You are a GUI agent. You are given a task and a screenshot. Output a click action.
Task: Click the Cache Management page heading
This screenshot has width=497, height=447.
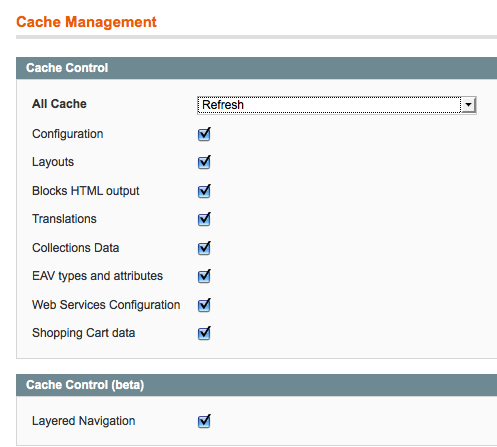86,22
